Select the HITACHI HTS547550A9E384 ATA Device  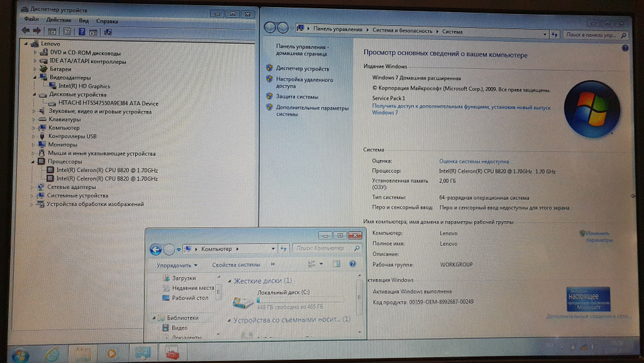[108, 103]
